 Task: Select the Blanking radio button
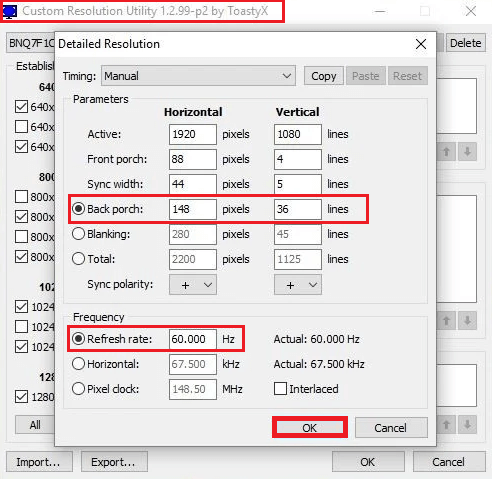click(x=78, y=234)
